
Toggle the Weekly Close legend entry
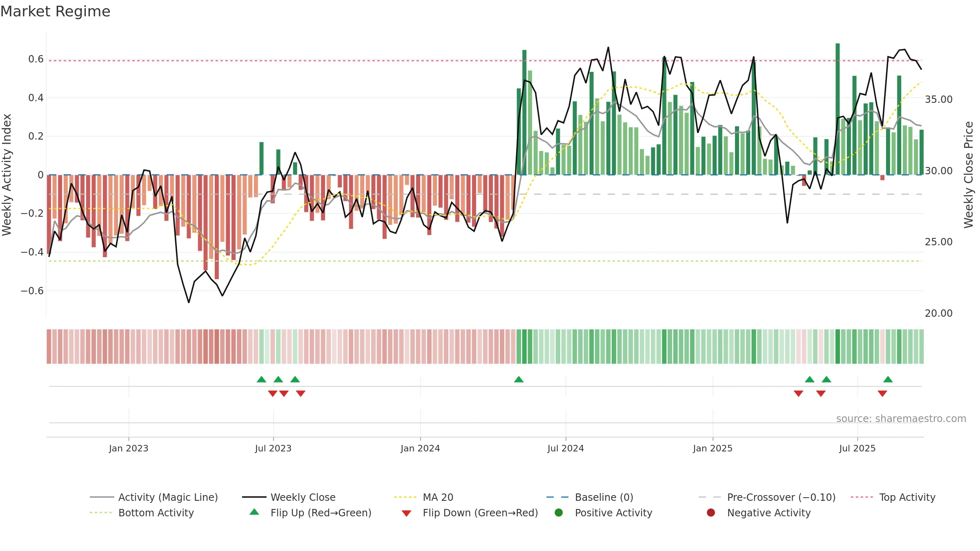pyautogui.click(x=289, y=497)
